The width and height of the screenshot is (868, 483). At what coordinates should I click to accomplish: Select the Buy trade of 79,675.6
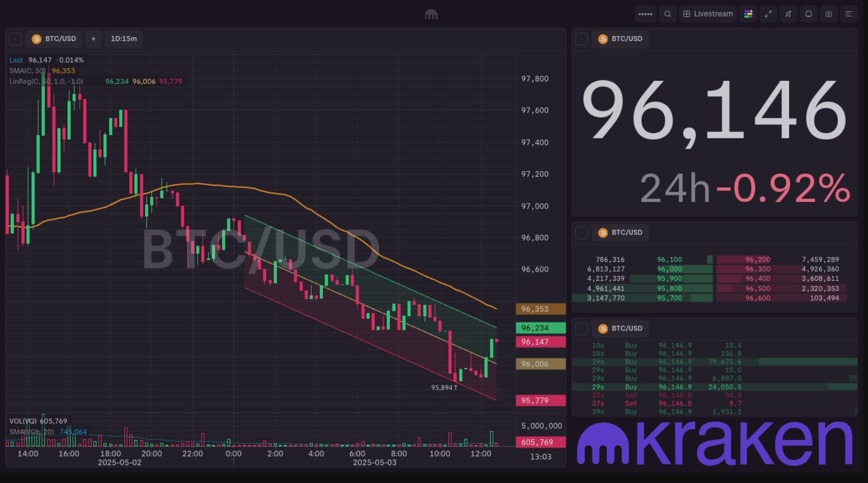click(714, 362)
